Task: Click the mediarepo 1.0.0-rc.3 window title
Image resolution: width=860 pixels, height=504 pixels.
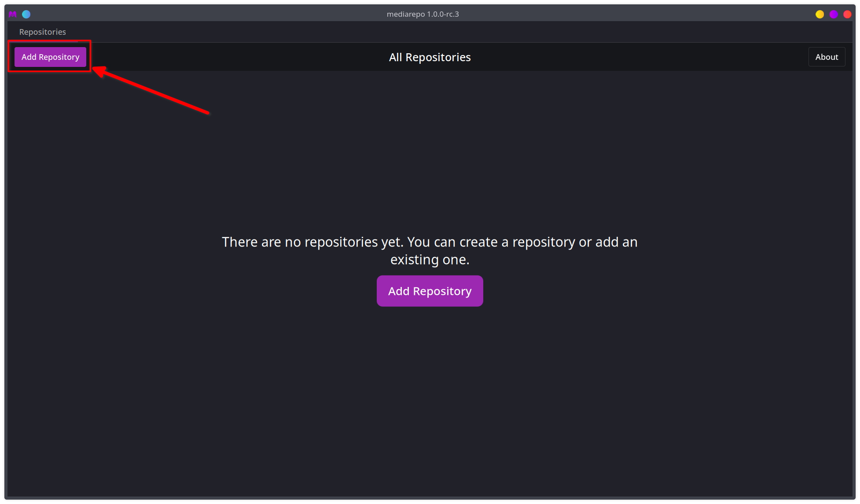Action: 423,14
